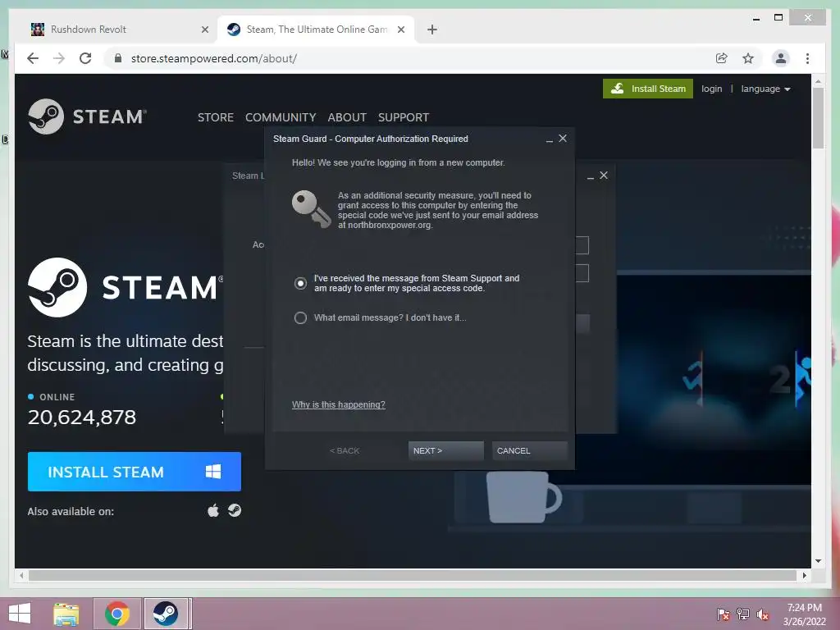The height and width of the screenshot is (630, 840).
Task: Click the scroll down arrow
Action: tap(818, 561)
